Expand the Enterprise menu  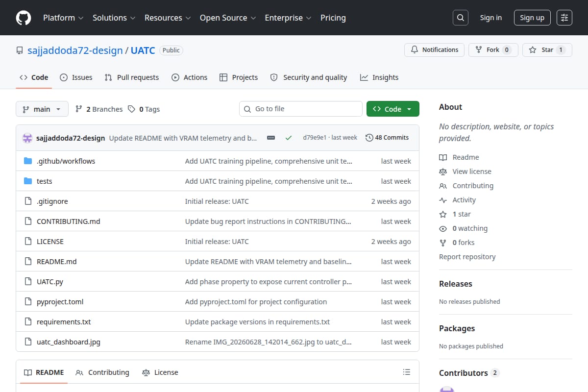[x=288, y=18]
